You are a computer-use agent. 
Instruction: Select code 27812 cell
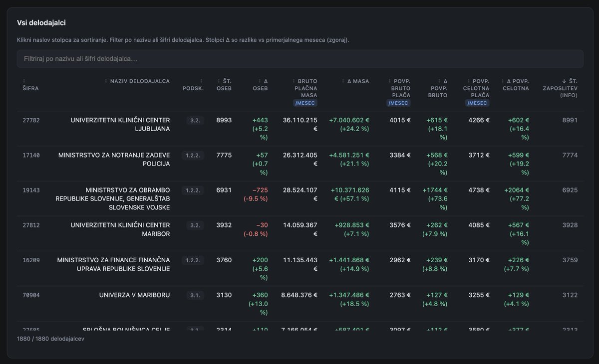(31, 225)
